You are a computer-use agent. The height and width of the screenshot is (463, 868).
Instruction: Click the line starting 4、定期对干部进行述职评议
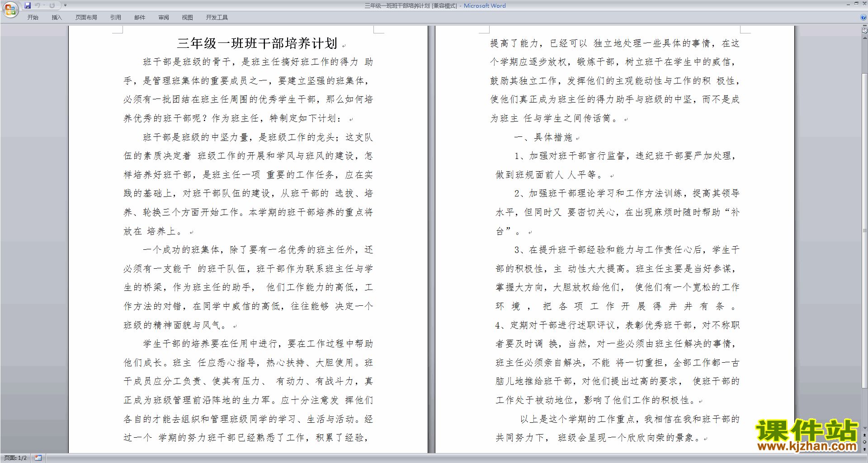point(618,325)
